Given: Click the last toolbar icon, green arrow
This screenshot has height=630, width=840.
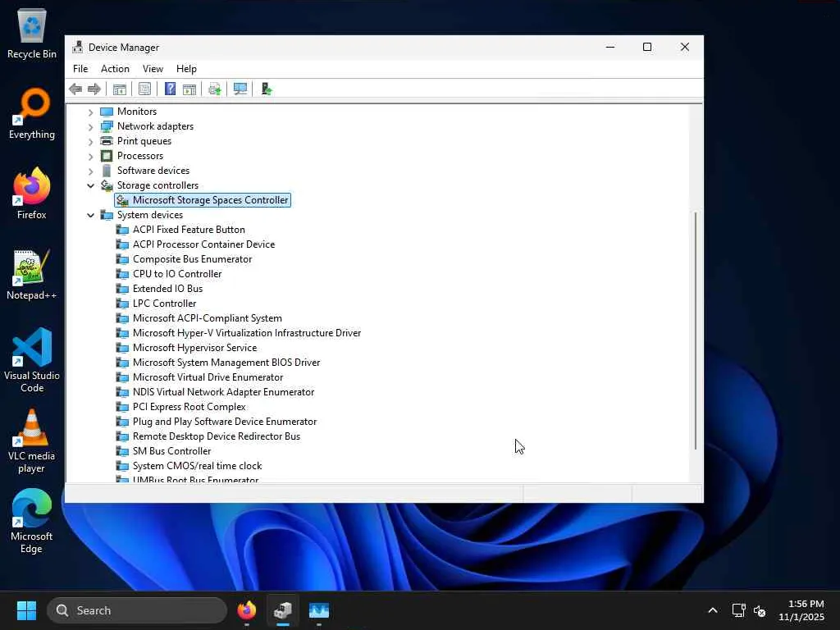Looking at the screenshot, I should point(267,89).
